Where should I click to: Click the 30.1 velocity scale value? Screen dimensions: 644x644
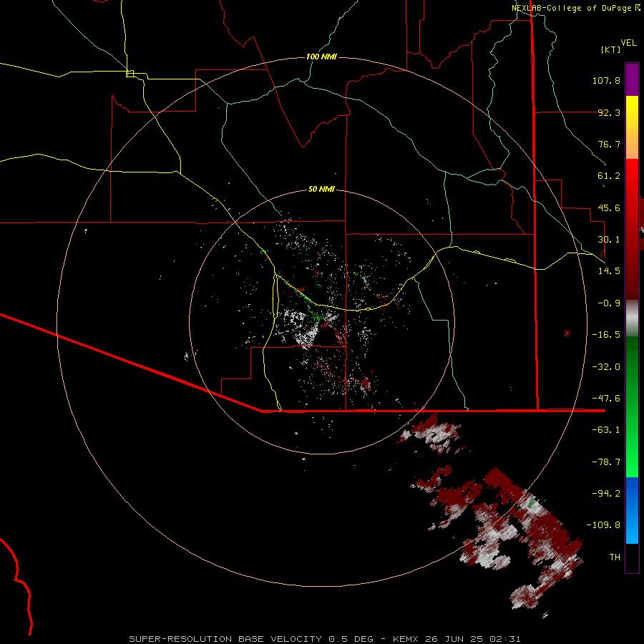(x=609, y=240)
